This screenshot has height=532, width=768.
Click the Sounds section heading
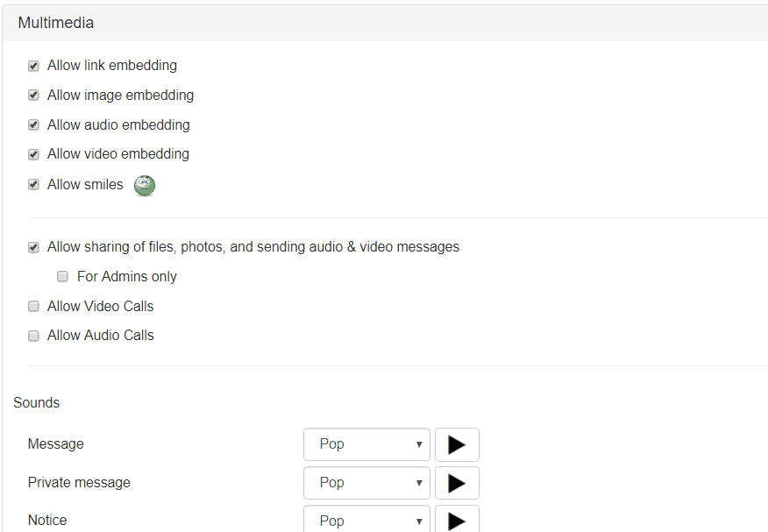click(x=37, y=403)
